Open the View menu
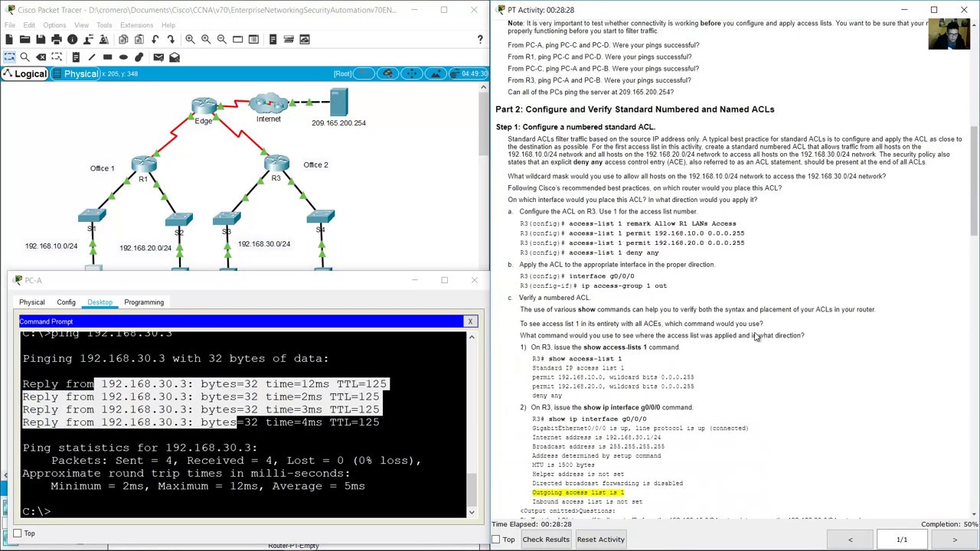The image size is (980, 551). click(81, 25)
